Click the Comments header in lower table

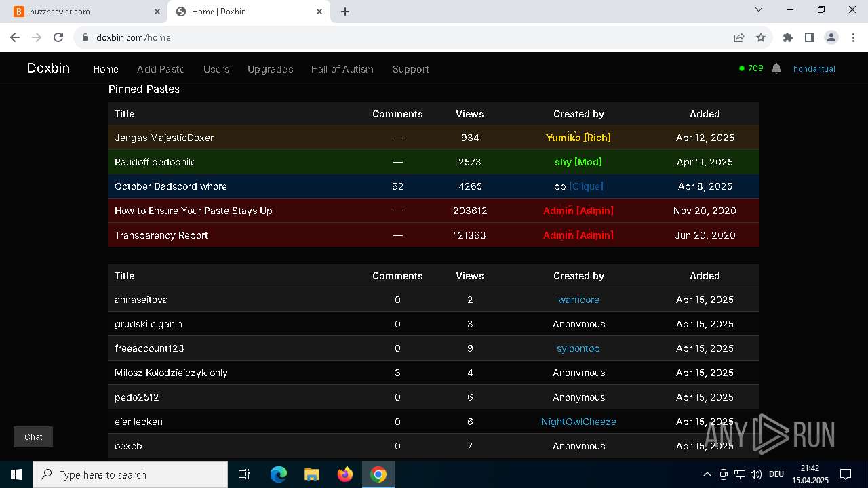point(397,276)
